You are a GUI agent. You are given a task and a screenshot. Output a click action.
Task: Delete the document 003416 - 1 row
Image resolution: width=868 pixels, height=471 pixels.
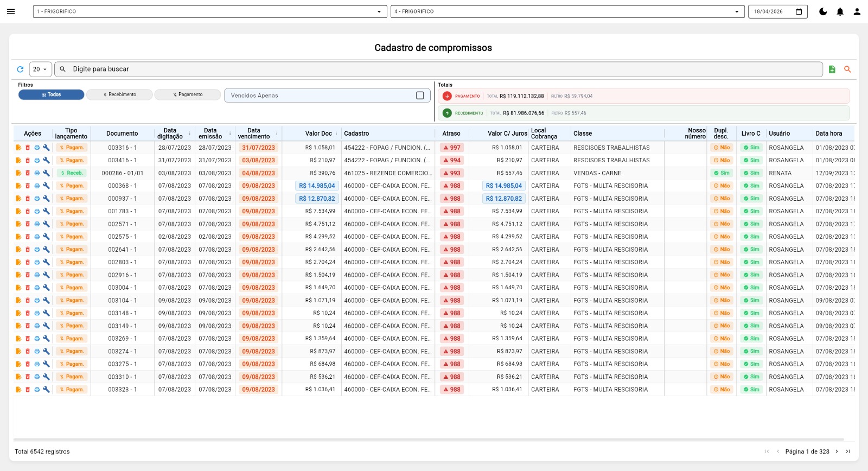click(28, 161)
